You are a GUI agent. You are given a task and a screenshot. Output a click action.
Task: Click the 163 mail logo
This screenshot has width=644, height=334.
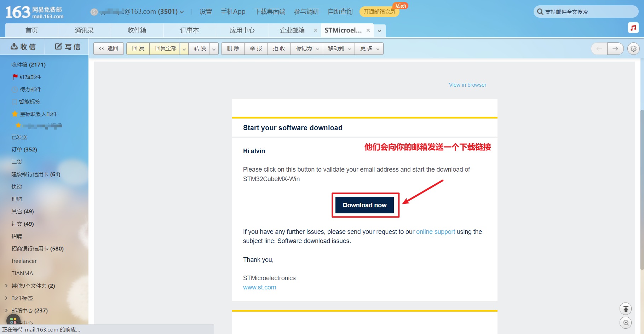[x=34, y=12]
